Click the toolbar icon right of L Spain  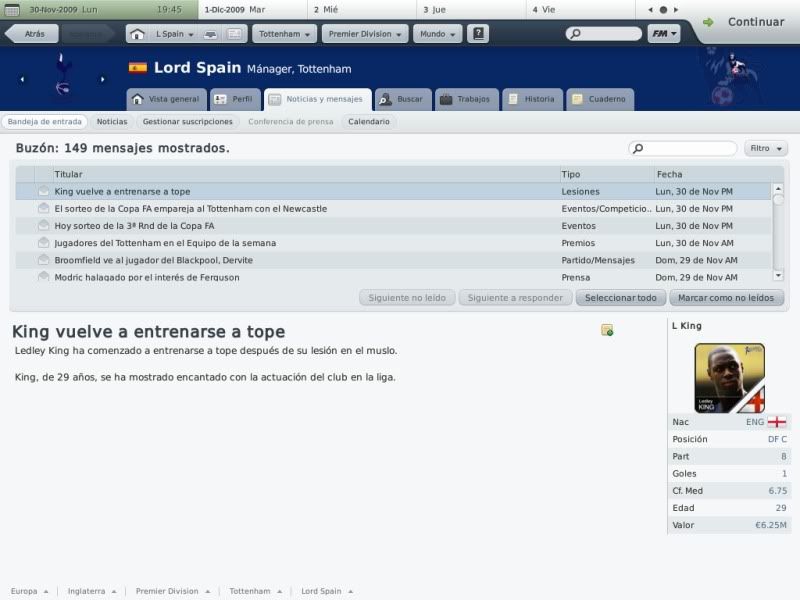[x=211, y=34]
